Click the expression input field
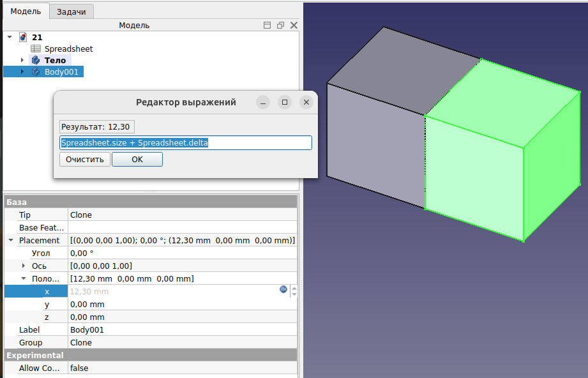This screenshot has width=588, height=378. point(186,143)
